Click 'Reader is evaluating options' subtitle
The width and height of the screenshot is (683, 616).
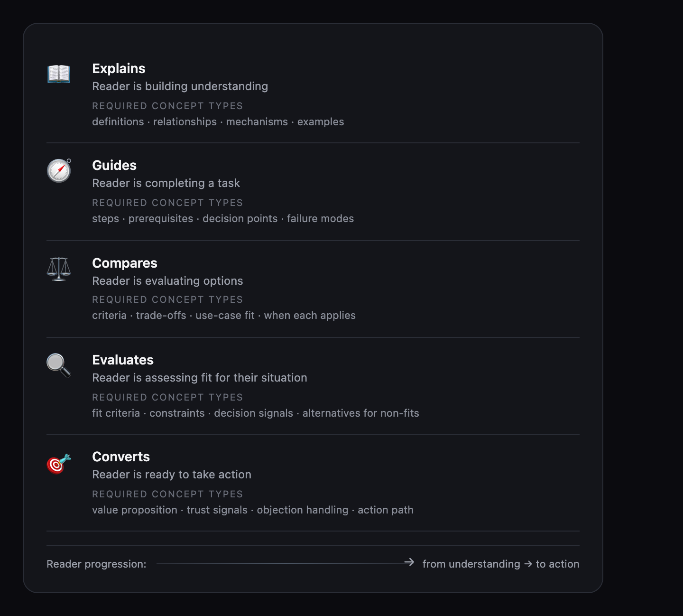(x=167, y=281)
